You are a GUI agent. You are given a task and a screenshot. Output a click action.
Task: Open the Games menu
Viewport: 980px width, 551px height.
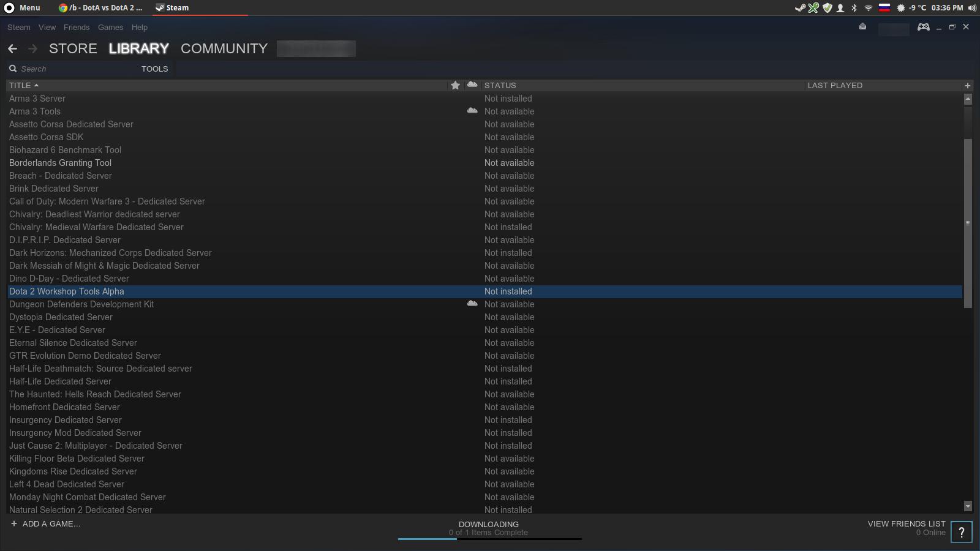(x=110, y=27)
